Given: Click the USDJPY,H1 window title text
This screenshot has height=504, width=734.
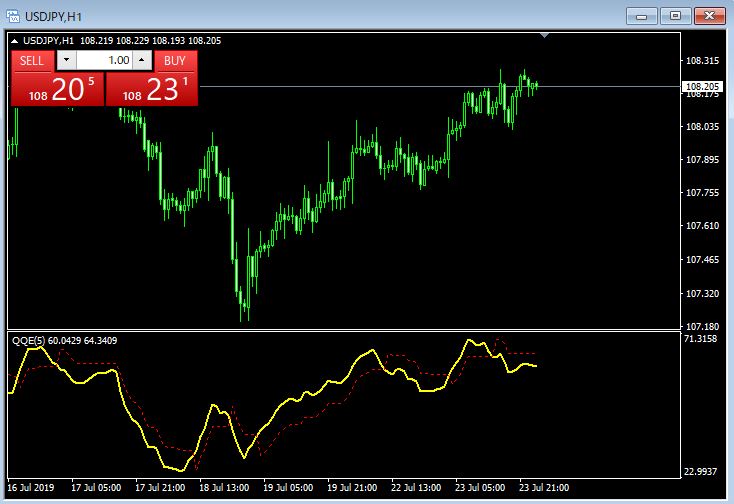Looking at the screenshot, I should point(53,17).
